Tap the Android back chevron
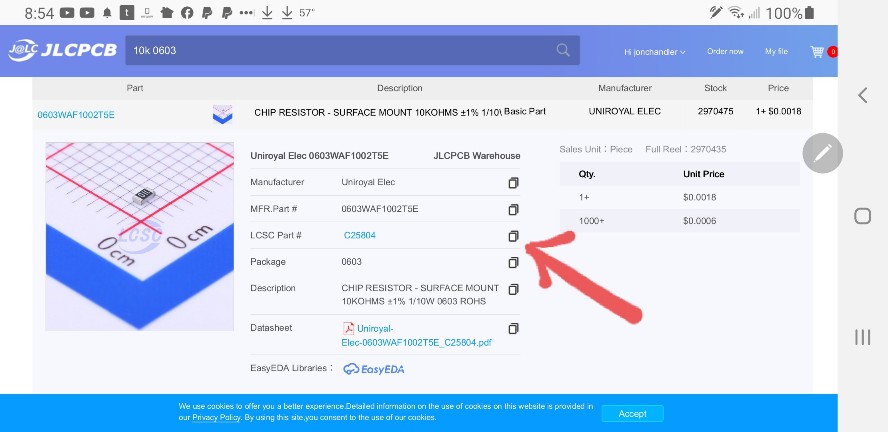The image size is (888, 432). 863,95
